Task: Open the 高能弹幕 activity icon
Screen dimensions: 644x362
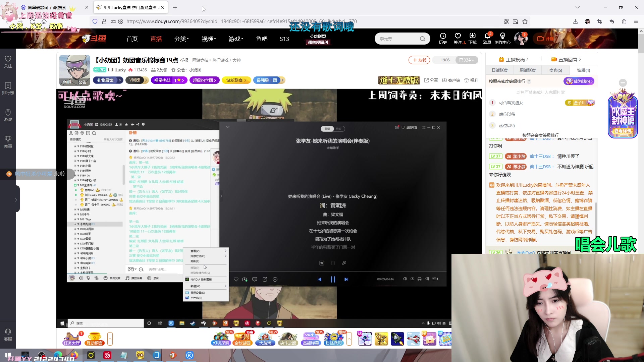Action: pos(311,339)
